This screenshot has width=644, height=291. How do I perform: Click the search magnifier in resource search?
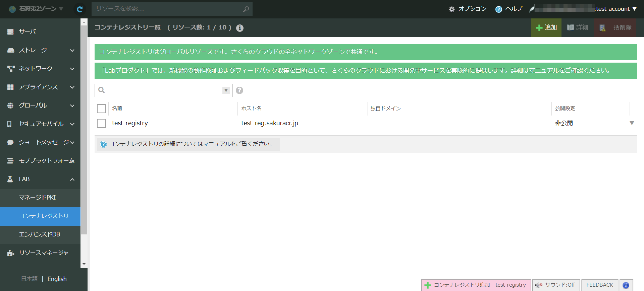point(246,9)
